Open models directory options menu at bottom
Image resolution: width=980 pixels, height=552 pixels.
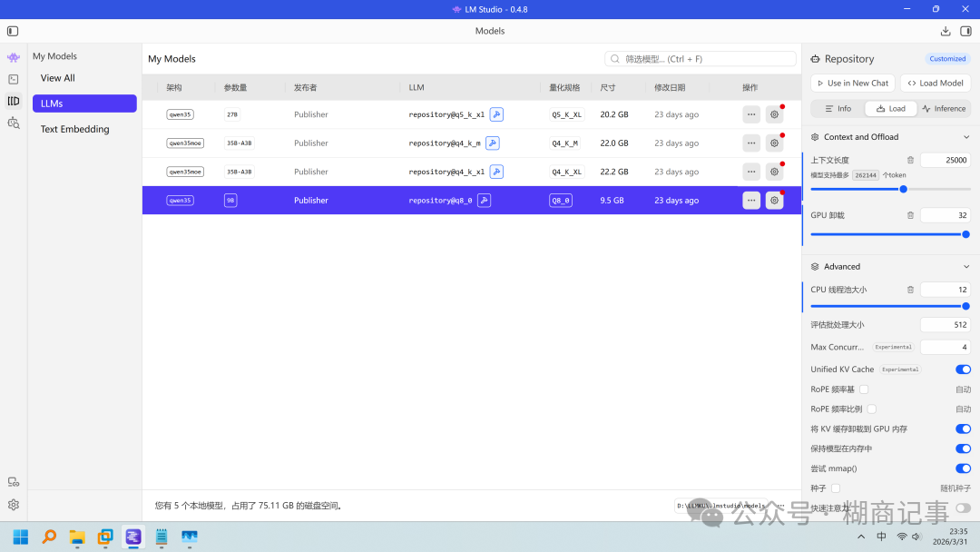[780, 506]
